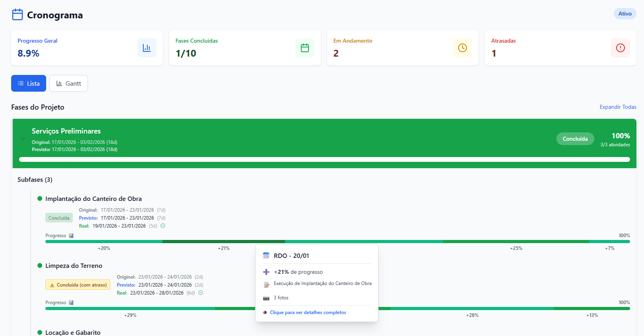The image size is (644, 336).
Task: Click chart icon beside Limpeza Progresso label
Action: click(71, 303)
